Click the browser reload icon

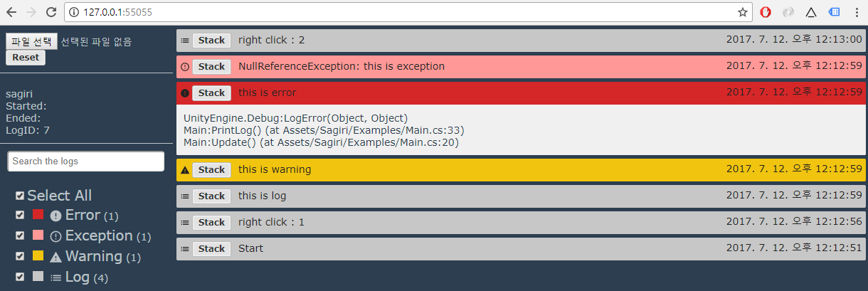point(51,12)
